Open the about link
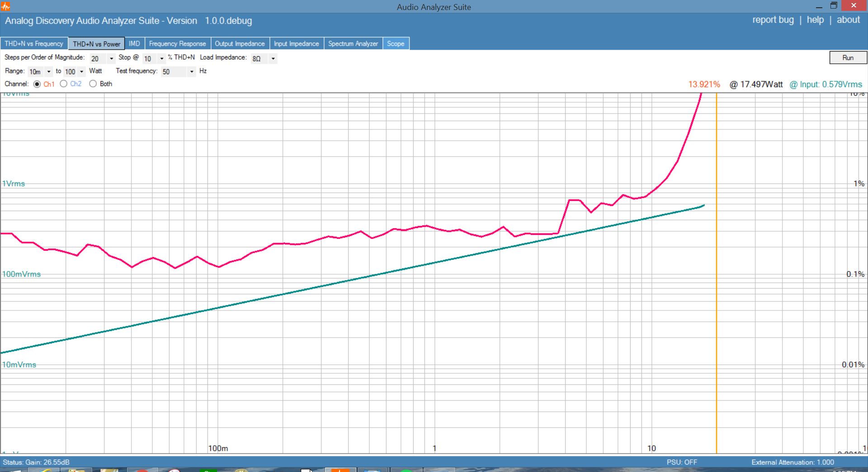868x472 pixels. pos(848,20)
